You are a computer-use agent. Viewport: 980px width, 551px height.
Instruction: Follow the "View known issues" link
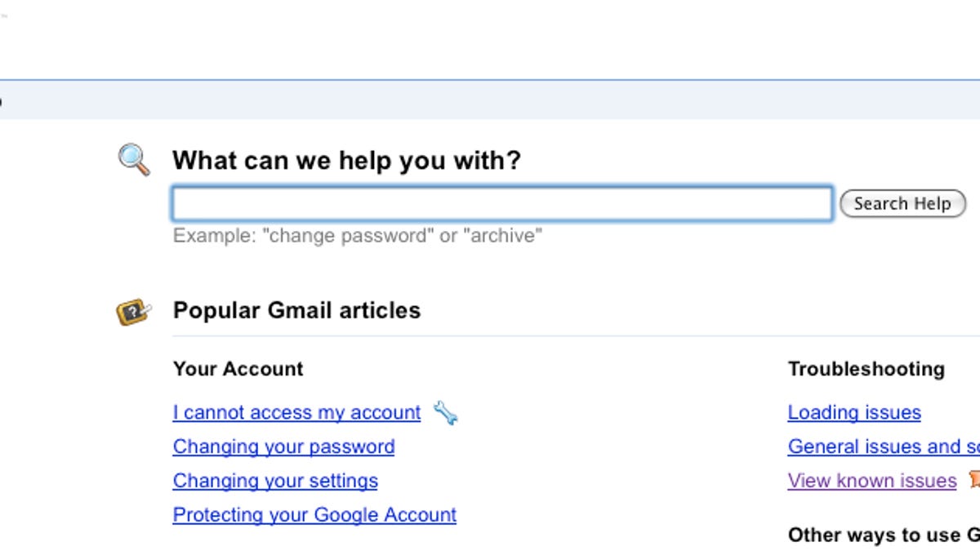click(871, 482)
